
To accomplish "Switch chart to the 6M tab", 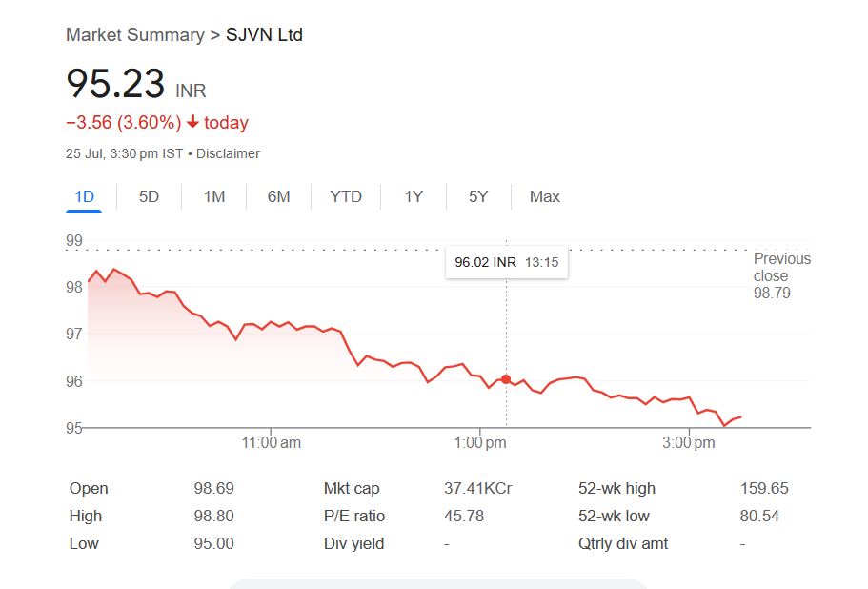I will [278, 196].
